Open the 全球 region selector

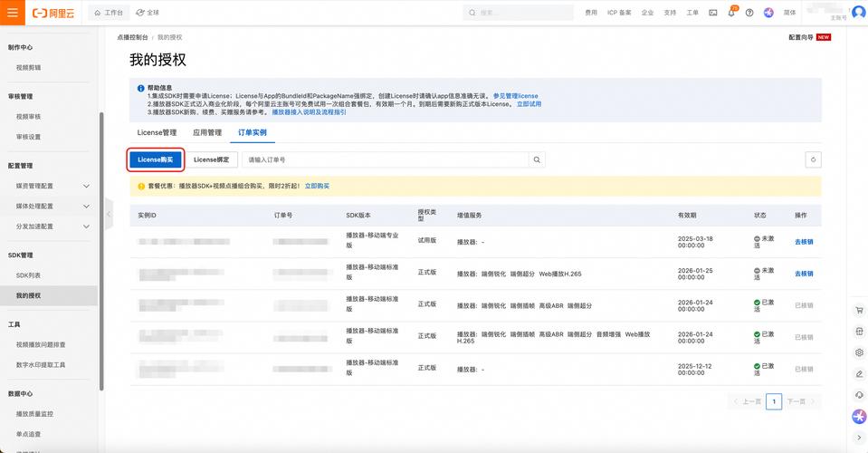[148, 12]
